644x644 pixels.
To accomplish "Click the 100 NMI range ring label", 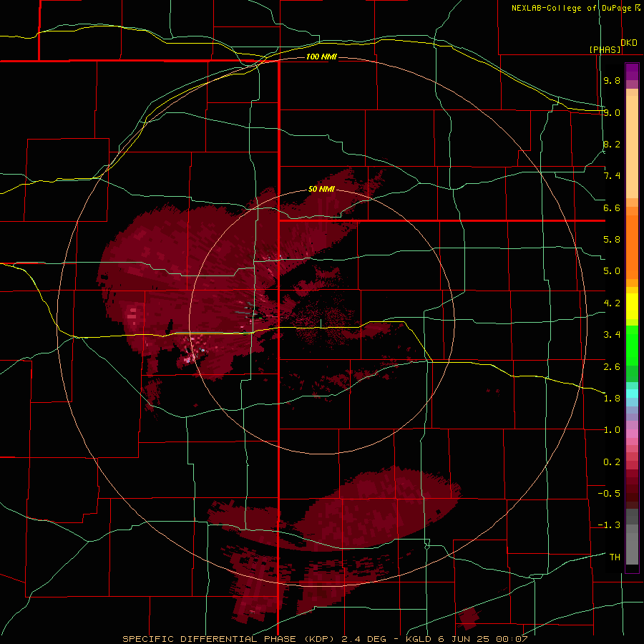I will (321, 57).
